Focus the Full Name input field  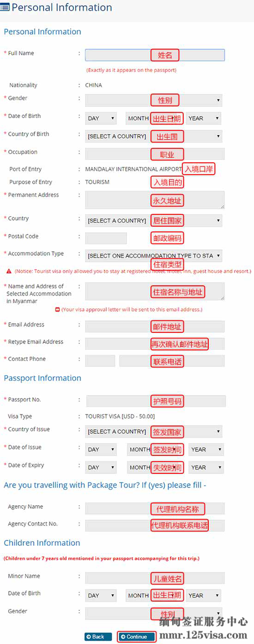coord(155,55)
